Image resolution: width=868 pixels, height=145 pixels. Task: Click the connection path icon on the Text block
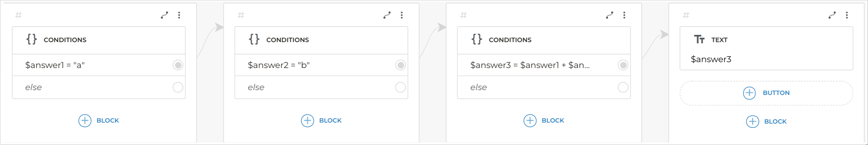[x=832, y=15]
